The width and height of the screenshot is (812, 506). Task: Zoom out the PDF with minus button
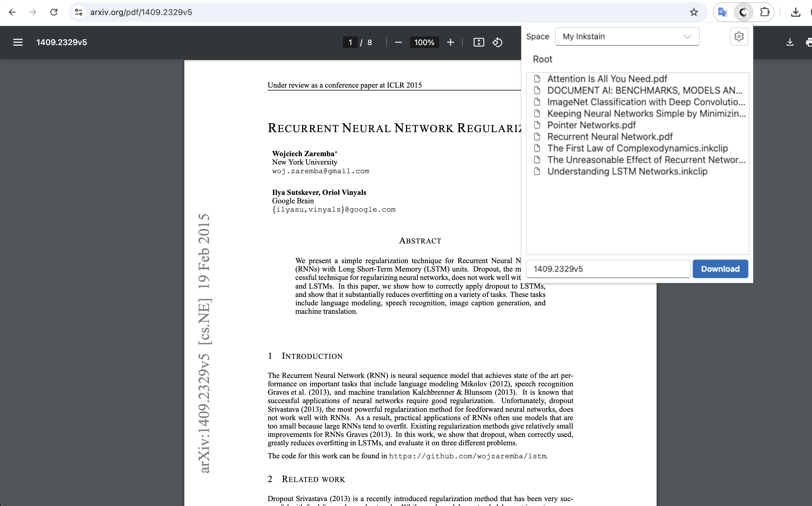(398, 42)
